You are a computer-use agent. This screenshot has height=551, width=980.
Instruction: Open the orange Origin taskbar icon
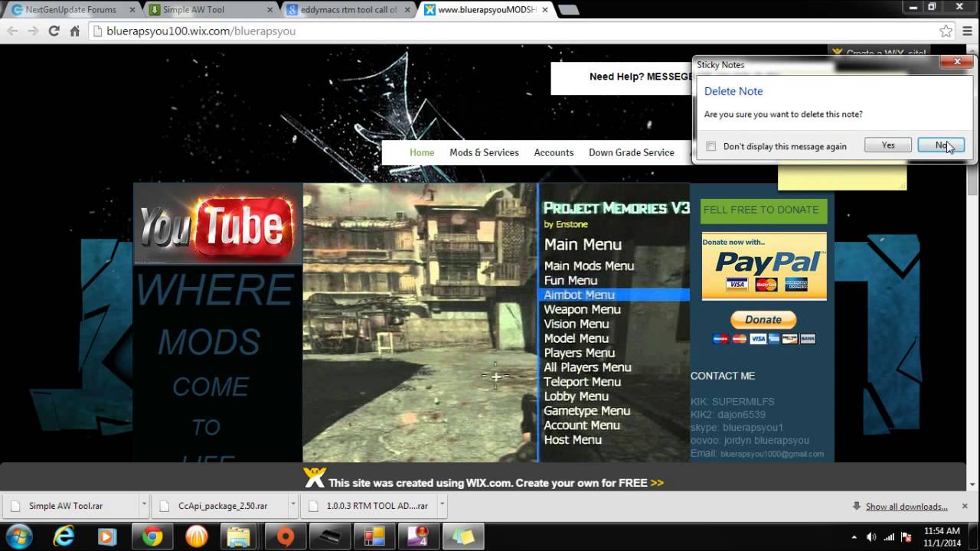(286, 536)
